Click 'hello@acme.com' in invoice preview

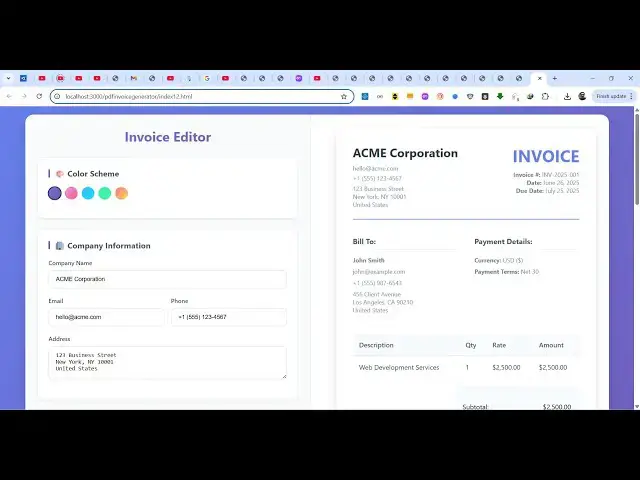(x=376, y=169)
